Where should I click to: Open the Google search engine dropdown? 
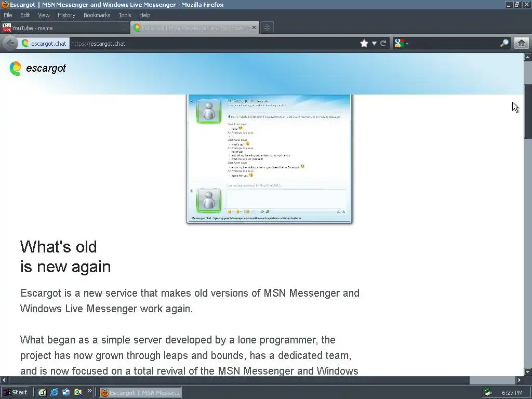tap(402, 44)
